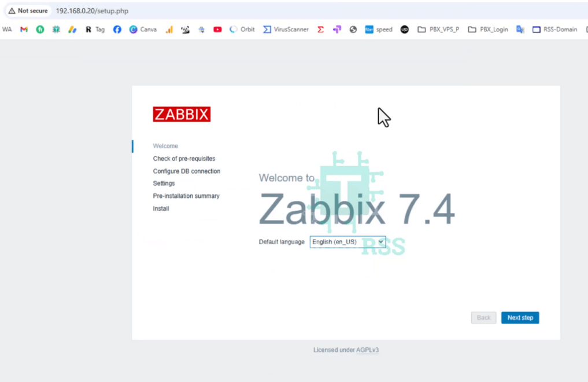588x382 pixels.
Task: Open the PBX_VPS_P bookmark folder
Action: [x=438, y=30]
